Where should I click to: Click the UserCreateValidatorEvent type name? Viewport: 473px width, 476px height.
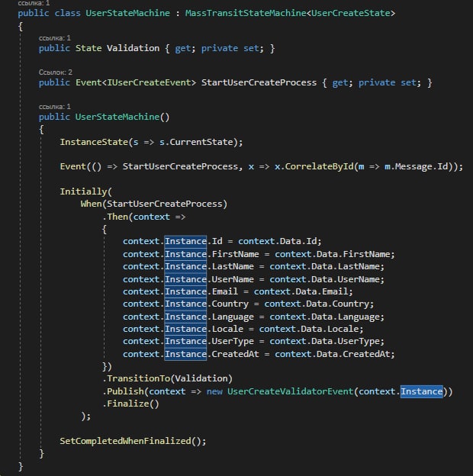[290, 391]
